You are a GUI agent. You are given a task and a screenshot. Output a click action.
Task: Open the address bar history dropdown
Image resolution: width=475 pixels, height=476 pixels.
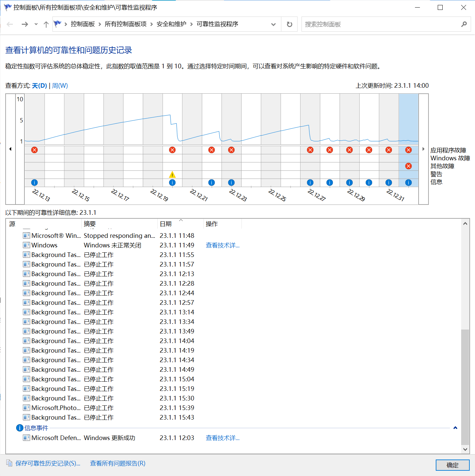pos(273,24)
